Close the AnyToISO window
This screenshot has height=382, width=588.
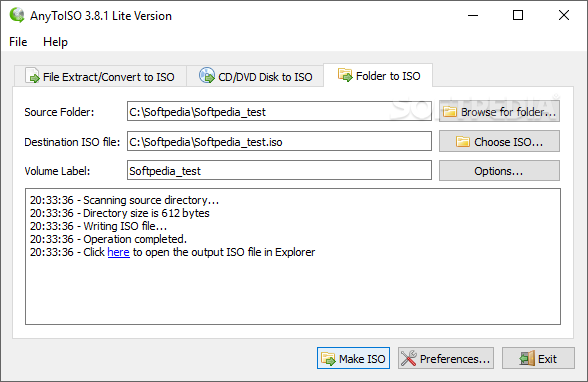pyautogui.click(x=564, y=15)
